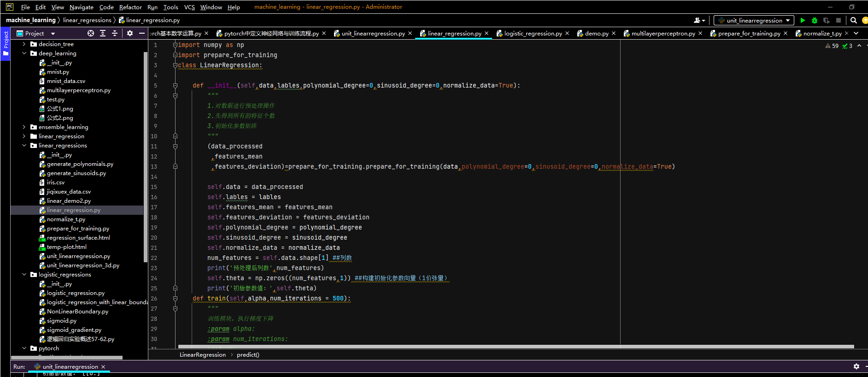Close the unit_linearregression Run tab
The image size is (868, 377).
103,367
